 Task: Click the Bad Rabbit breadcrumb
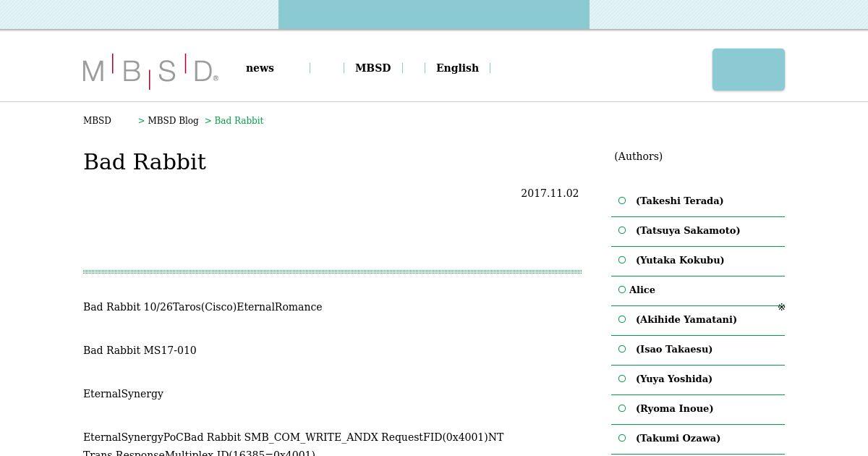click(x=239, y=121)
